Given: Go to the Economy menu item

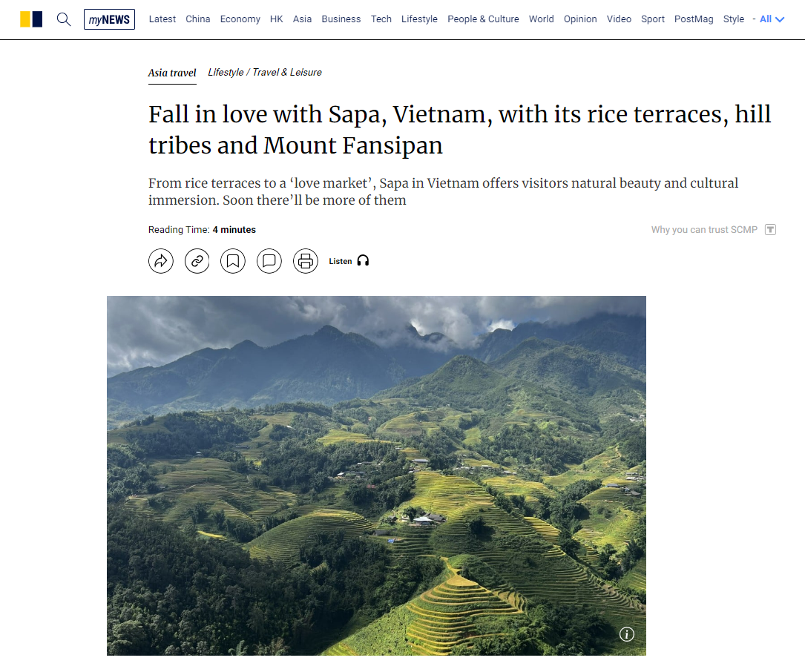Looking at the screenshot, I should tap(240, 19).
